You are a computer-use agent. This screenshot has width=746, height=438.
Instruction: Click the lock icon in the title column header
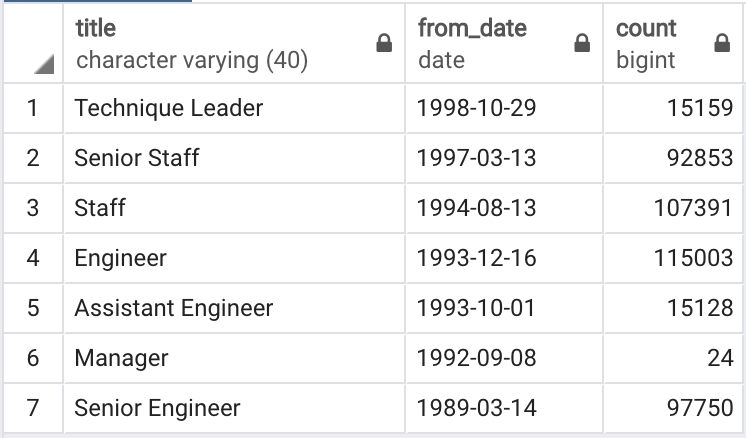click(383, 44)
